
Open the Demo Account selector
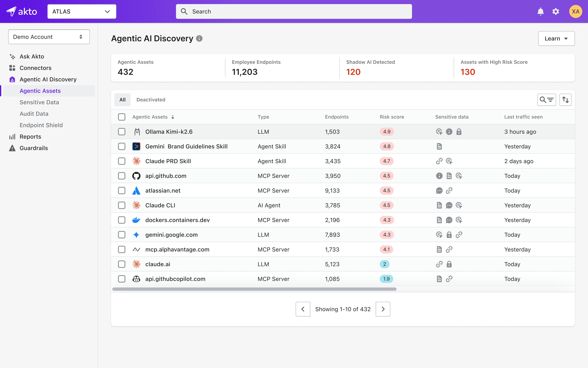49,37
